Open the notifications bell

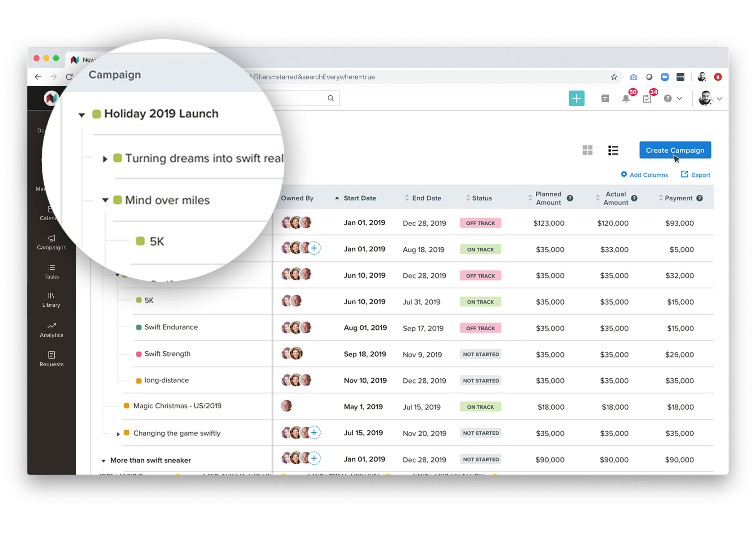[626, 99]
